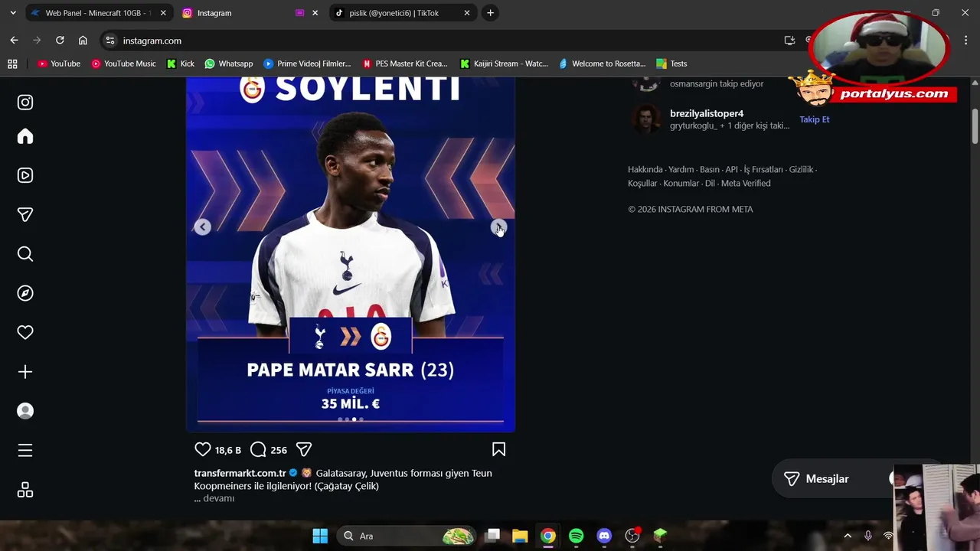Image resolution: width=980 pixels, height=551 pixels.
Task: Open Windows Start menu
Action: pyautogui.click(x=320, y=536)
